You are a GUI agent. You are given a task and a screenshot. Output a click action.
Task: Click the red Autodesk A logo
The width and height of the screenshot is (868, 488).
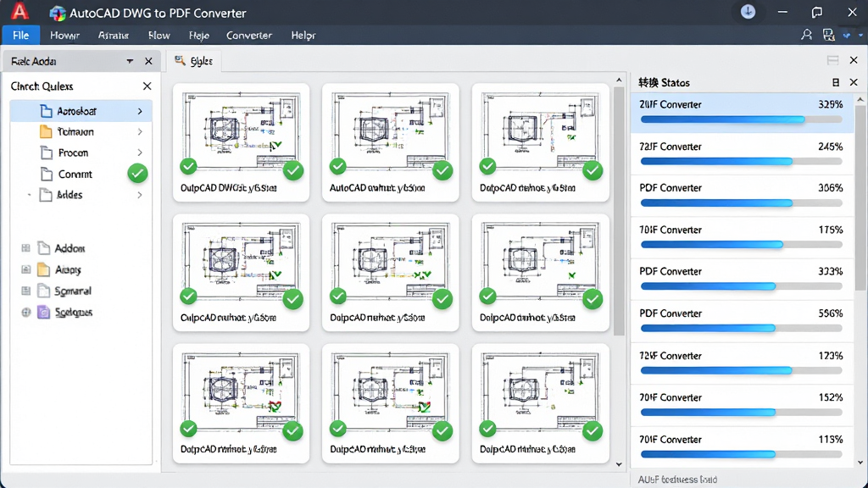pyautogui.click(x=20, y=11)
